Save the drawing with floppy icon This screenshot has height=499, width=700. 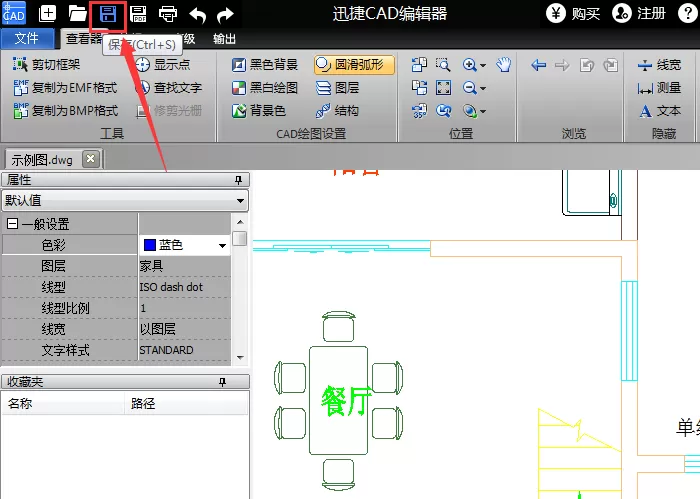click(108, 14)
